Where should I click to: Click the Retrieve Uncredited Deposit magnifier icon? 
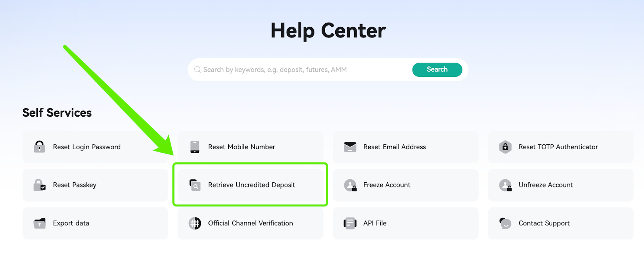coord(195,185)
